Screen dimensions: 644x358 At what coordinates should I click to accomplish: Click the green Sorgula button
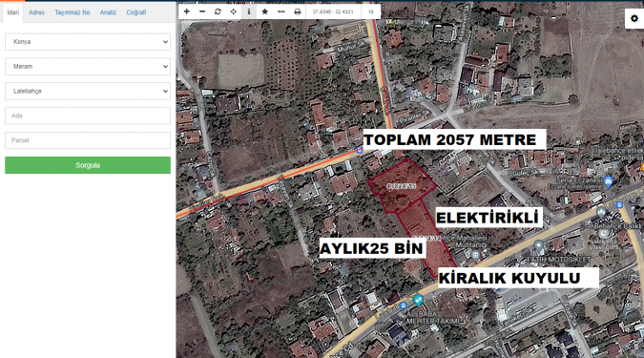(88, 165)
